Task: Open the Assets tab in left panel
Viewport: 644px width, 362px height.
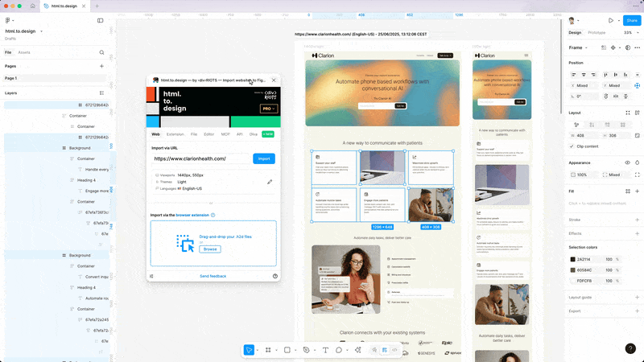Action: tap(24, 52)
